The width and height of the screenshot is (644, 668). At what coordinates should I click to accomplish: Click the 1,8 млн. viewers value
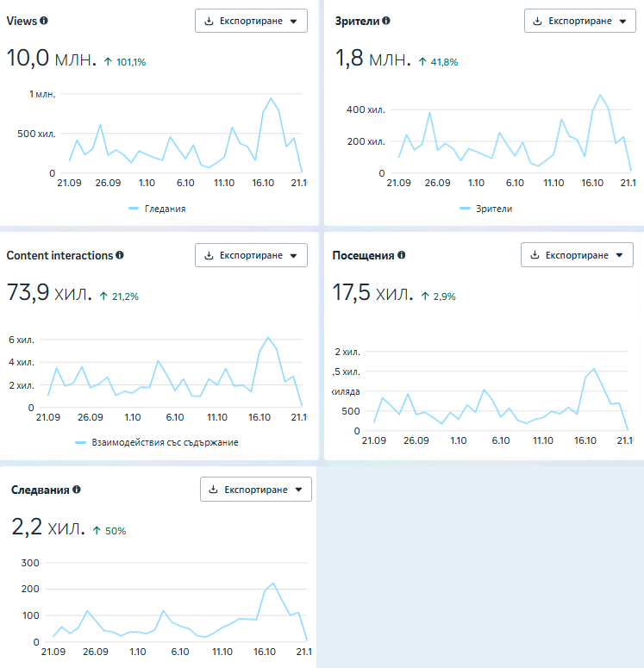373,58
